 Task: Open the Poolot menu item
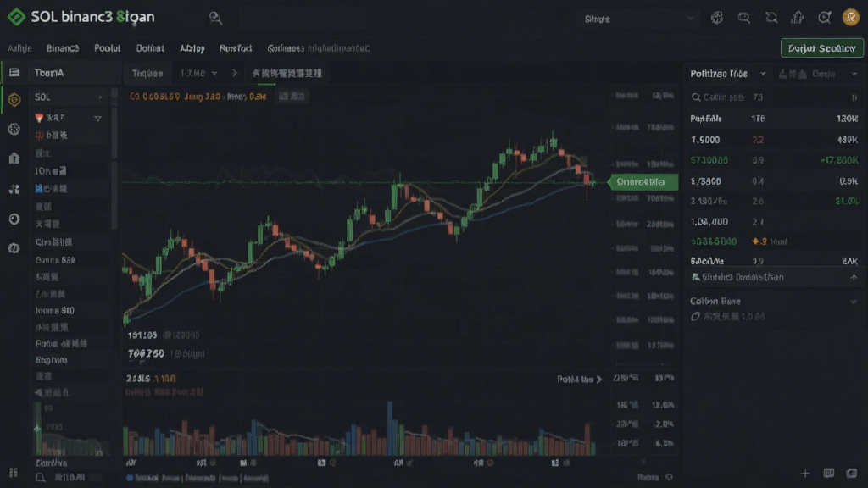(108, 48)
